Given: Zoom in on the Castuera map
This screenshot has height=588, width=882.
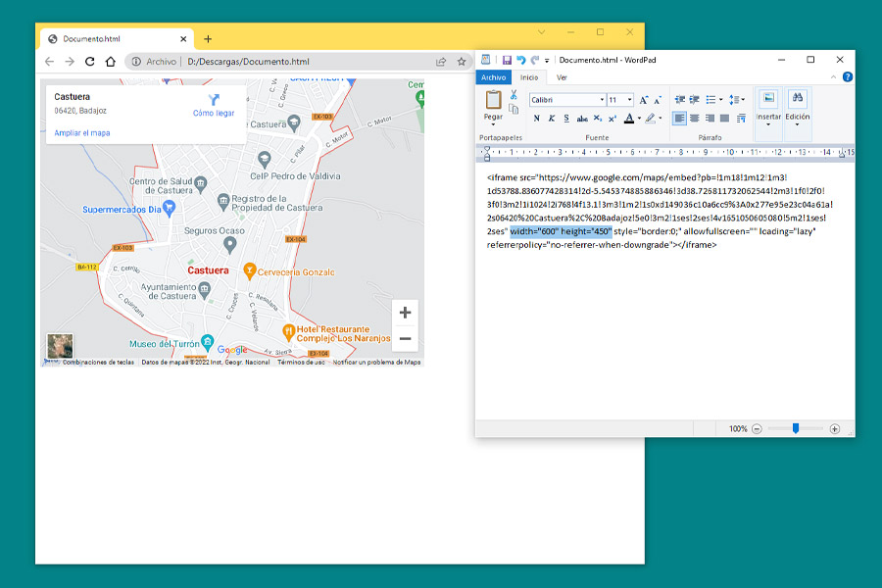Looking at the screenshot, I should tap(405, 313).
